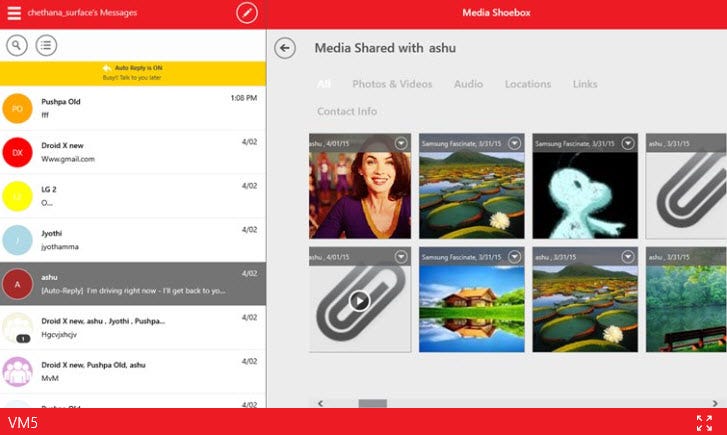Click the horizontal scrollbar right arrow
This screenshot has width=727, height=435.
coord(715,403)
